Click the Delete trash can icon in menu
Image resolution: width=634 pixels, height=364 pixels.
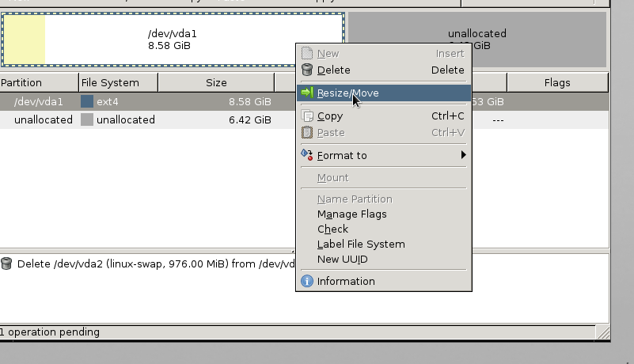(x=307, y=70)
